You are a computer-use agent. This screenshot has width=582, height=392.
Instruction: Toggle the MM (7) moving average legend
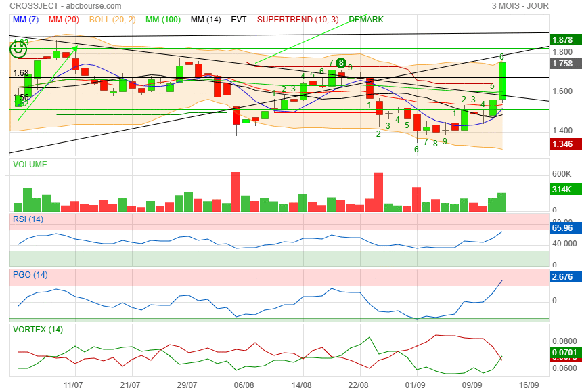pyautogui.click(x=26, y=20)
